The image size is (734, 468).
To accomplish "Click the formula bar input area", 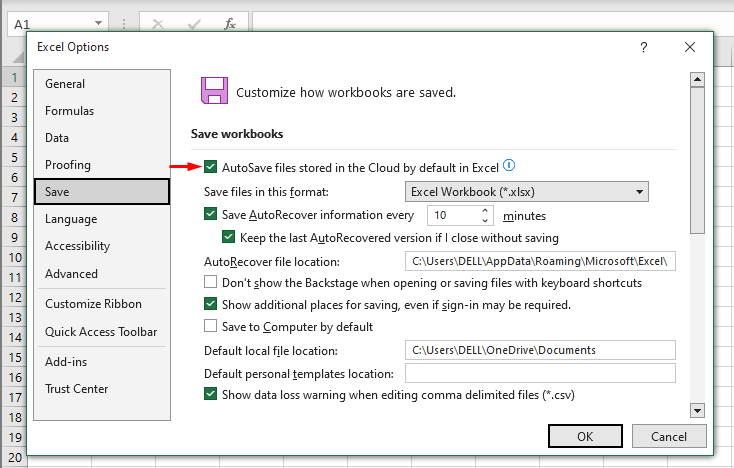I will click(x=492, y=22).
